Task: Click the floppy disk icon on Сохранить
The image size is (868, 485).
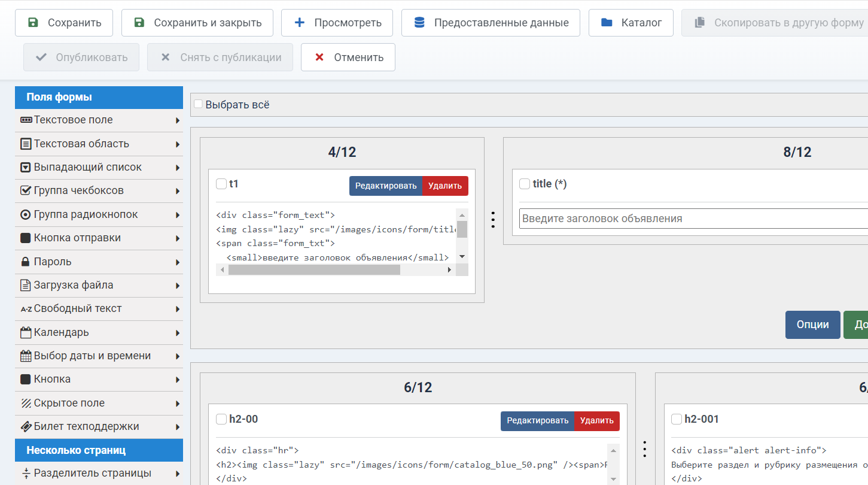Action: [33, 23]
